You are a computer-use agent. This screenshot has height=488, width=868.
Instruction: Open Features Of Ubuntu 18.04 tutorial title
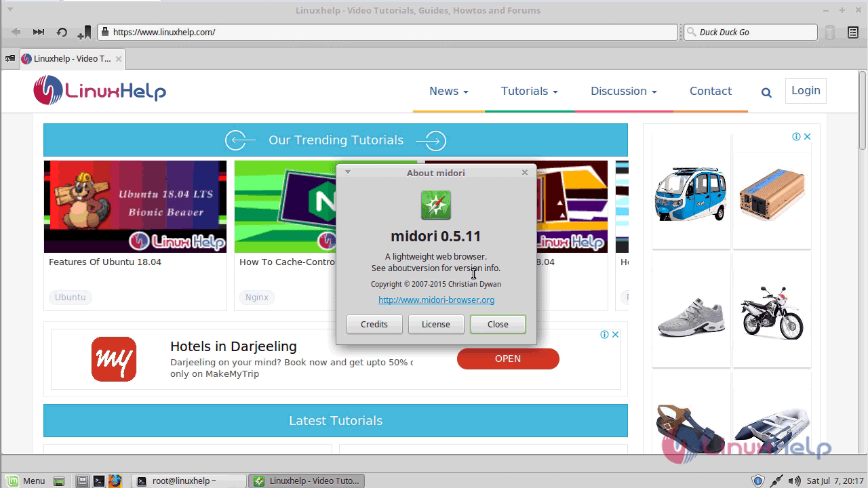(105, 262)
